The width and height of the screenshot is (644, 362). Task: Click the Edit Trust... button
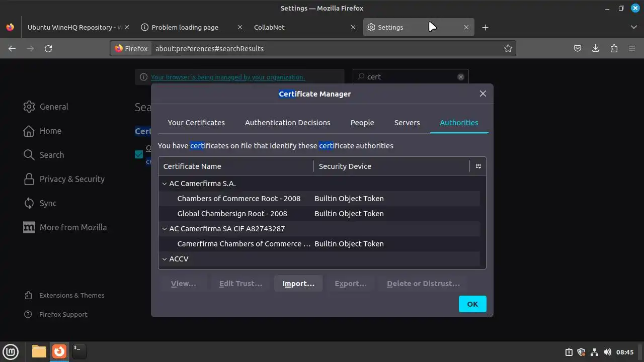click(240, 284)
